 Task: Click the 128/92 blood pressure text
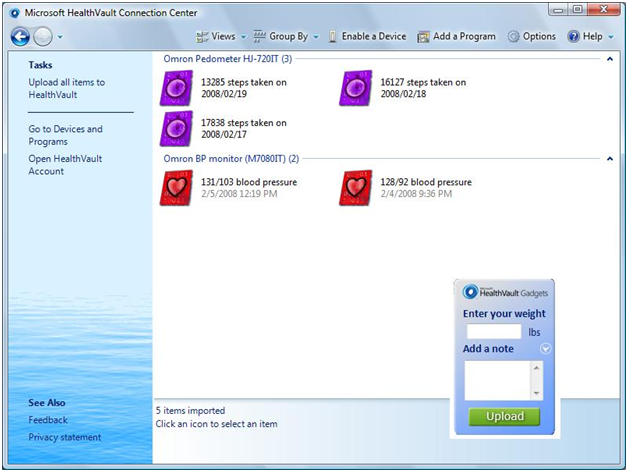point(426,182)
